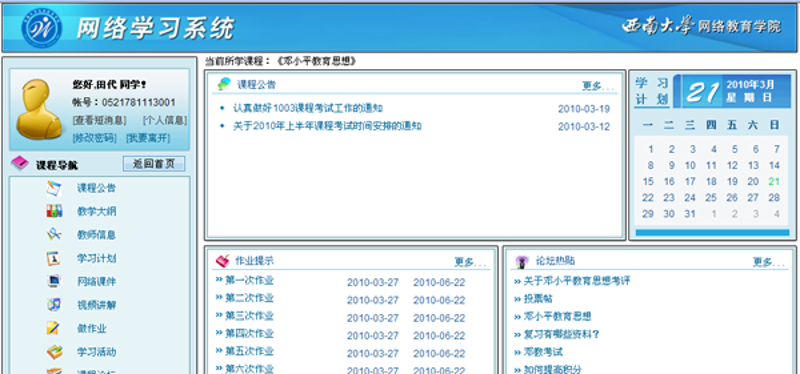Click 更多 in 论坛热贴 panel
The height and width of the screenshot is (374, 800).
[768, 262]
